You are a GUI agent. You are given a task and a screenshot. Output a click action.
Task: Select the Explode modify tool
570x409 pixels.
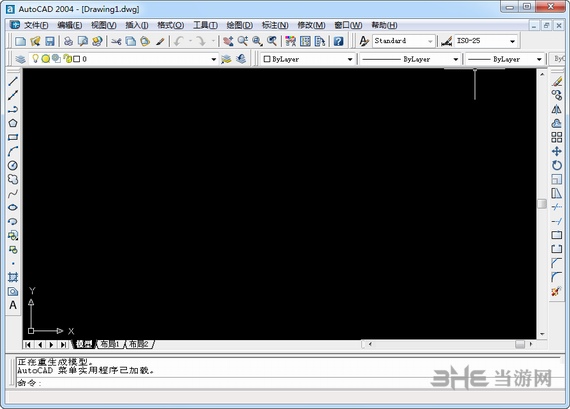[x=557, y=291]
